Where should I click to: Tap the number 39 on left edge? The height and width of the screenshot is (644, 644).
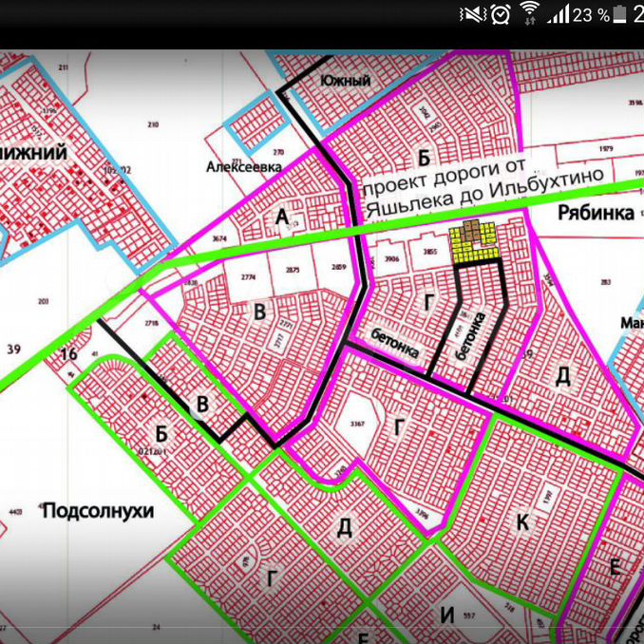[x=12, y=350]
